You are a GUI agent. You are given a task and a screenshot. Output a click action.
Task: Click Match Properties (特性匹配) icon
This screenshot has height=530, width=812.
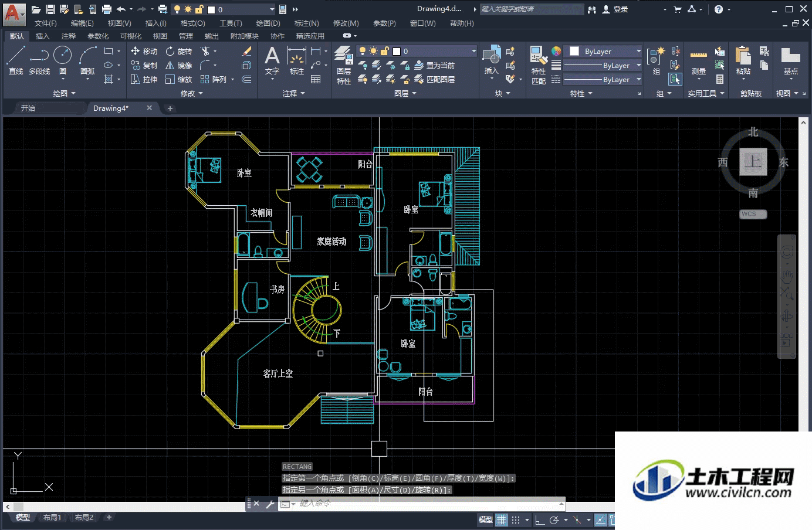coord(539,66)
